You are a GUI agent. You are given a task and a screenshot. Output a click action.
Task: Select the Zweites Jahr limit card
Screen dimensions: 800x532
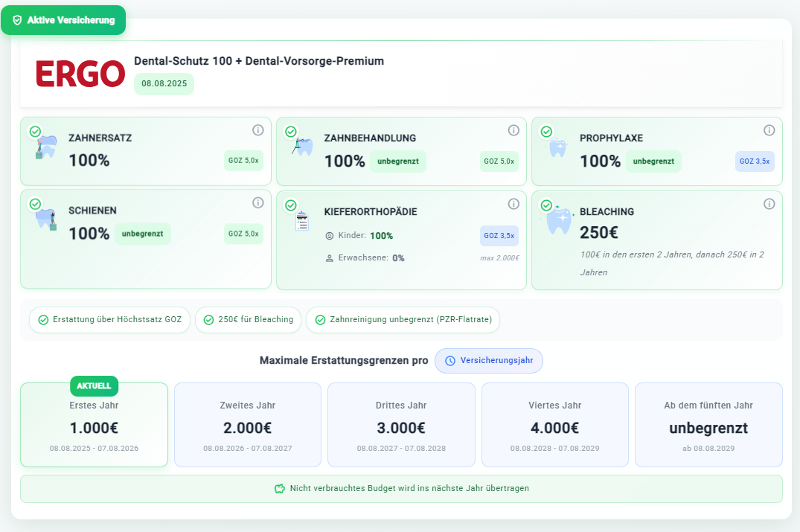(x=248, y=425)
